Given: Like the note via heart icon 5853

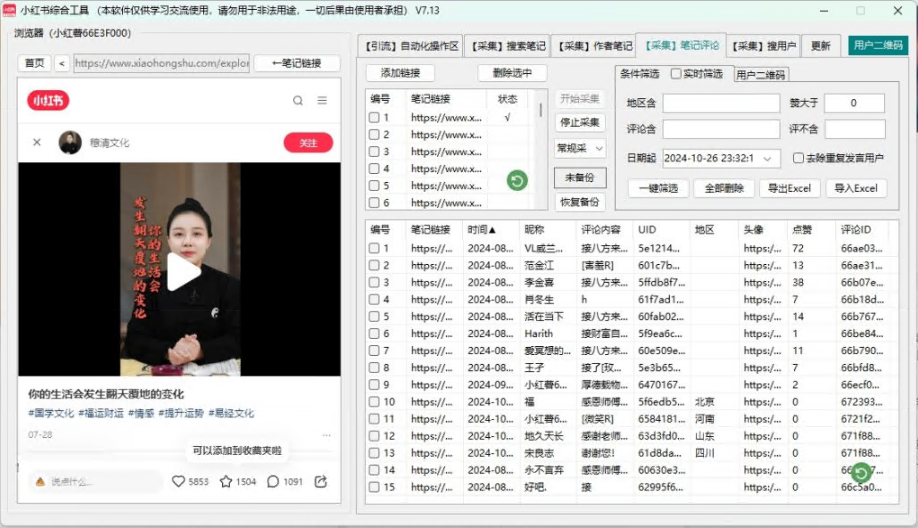Looking at the screenshot, I should (x=178, y=481).
